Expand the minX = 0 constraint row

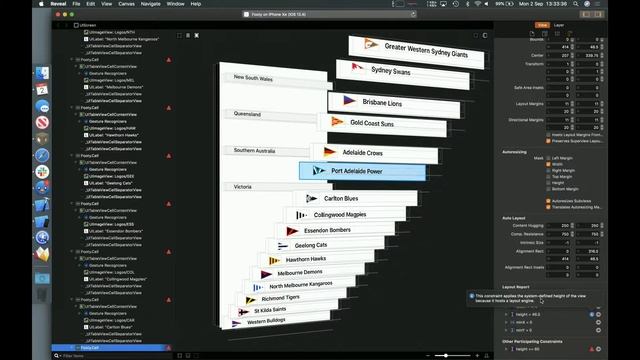coord(506,322)
